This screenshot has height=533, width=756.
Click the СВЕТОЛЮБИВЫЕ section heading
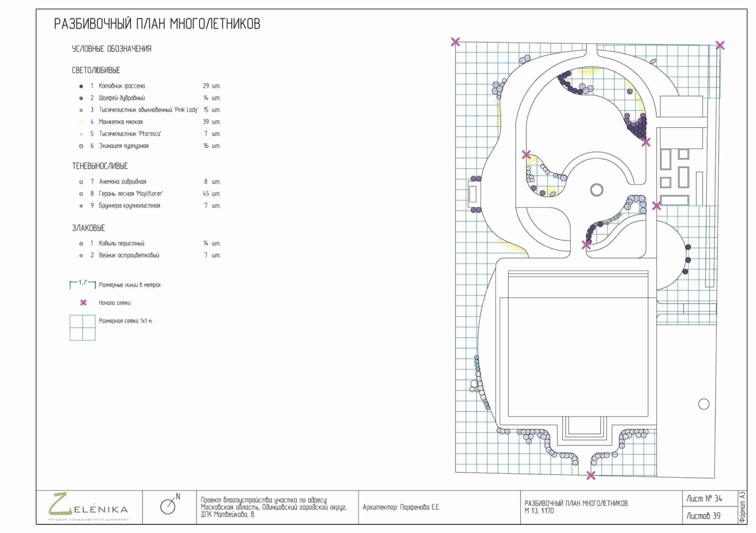click(96, 70)
